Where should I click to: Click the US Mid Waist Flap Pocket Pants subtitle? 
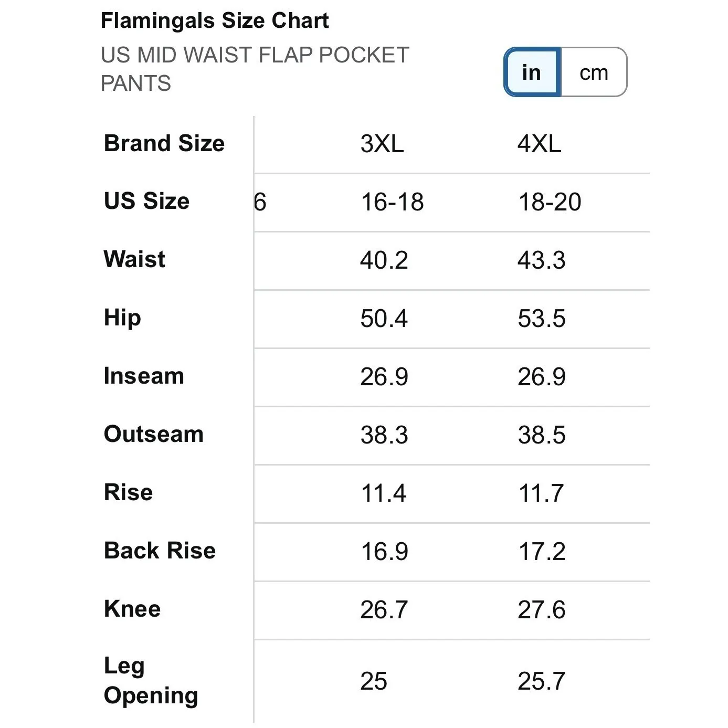pos(255,69)
